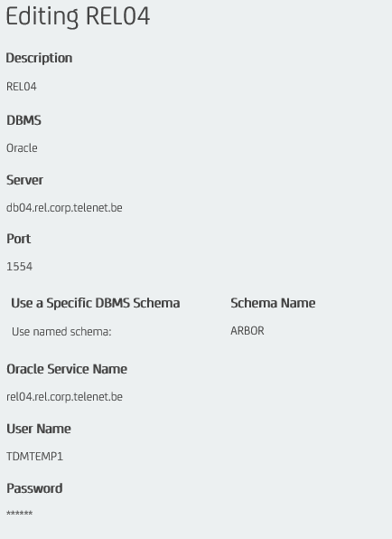
Task: Click the User Name label
Action: 39,429
